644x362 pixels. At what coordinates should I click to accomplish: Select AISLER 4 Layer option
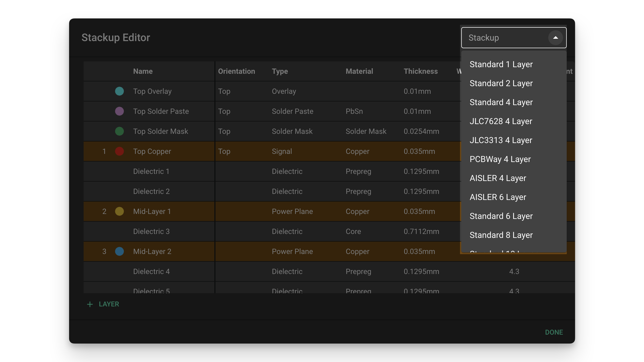click(x=514, y=178)
